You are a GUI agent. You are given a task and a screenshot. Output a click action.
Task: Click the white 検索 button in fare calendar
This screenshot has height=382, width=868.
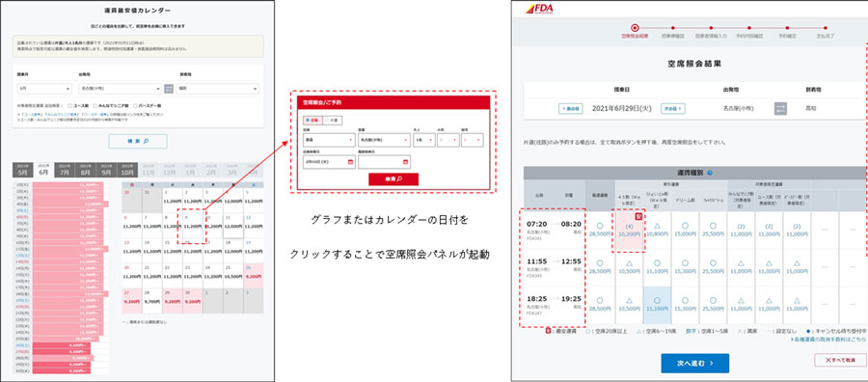[138, 141]
